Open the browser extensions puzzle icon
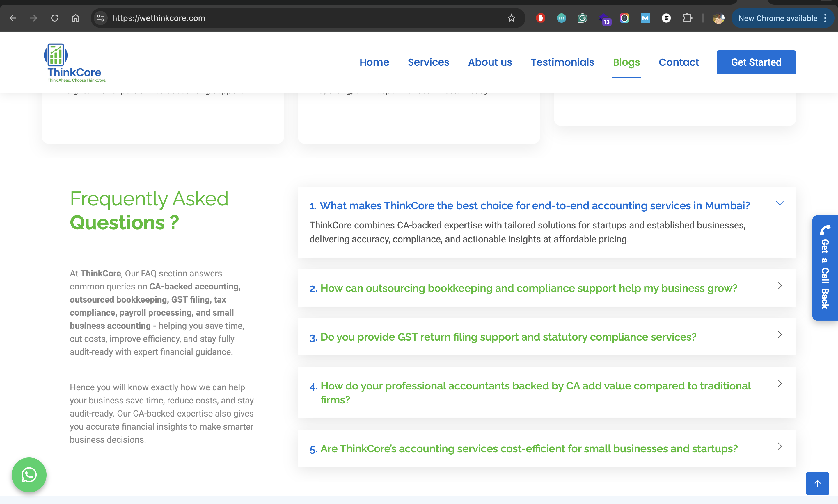The width and height of the screenshot is (838, 504). coord(687,18)
